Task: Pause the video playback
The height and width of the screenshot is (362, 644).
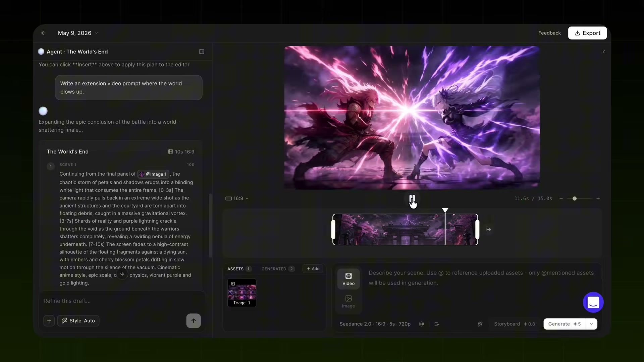Action: coord(412,199)
